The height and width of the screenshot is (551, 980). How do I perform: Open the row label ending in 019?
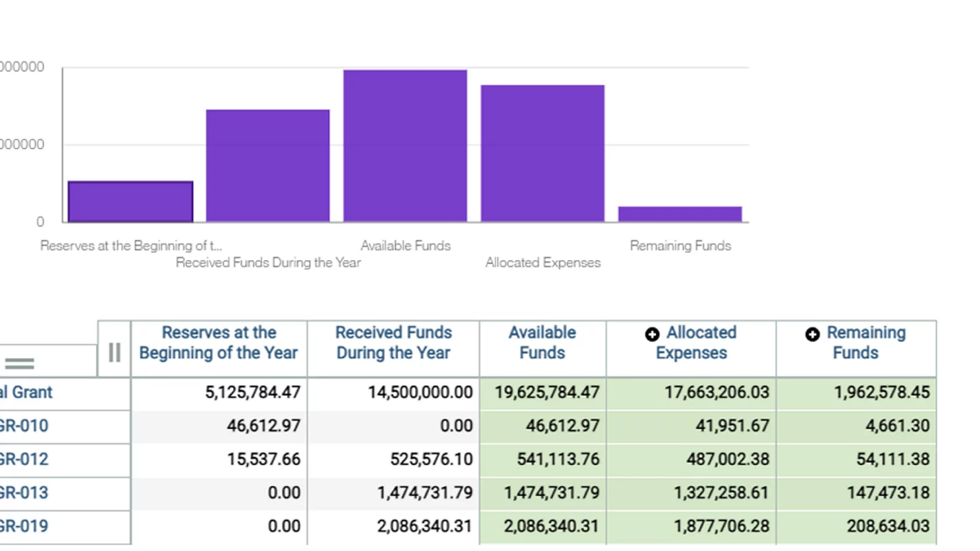24,526
